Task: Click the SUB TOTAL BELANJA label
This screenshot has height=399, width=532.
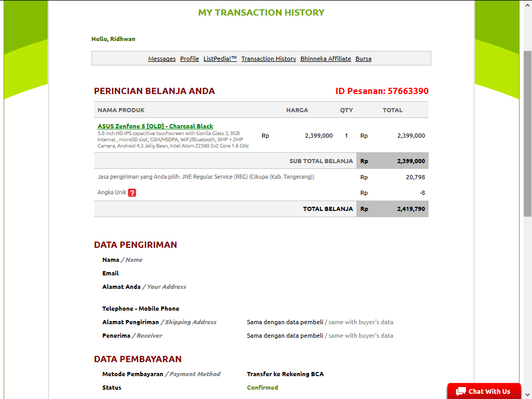Action: click(321, 161)
